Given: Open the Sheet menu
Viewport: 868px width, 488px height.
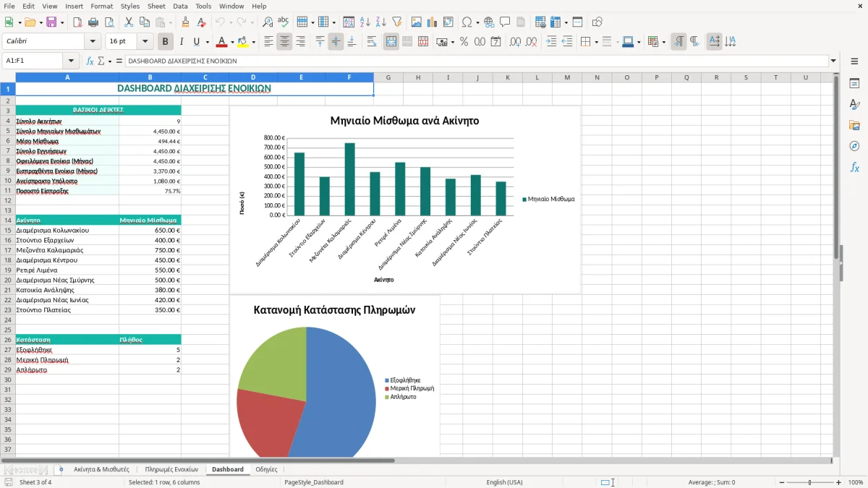Looking at the screenshot, I should 156,6.
